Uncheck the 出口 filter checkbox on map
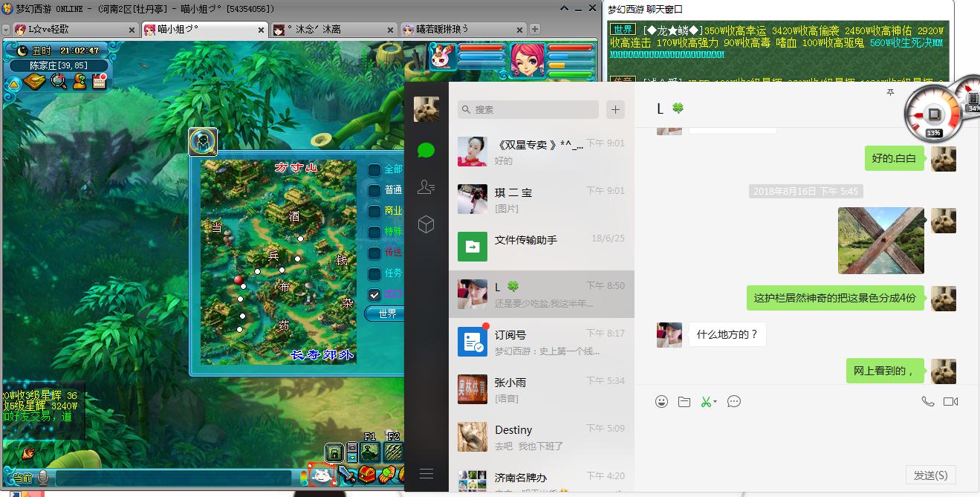Image resolution: width=980 pixels, height=497 pixels. tap(374, 294)
